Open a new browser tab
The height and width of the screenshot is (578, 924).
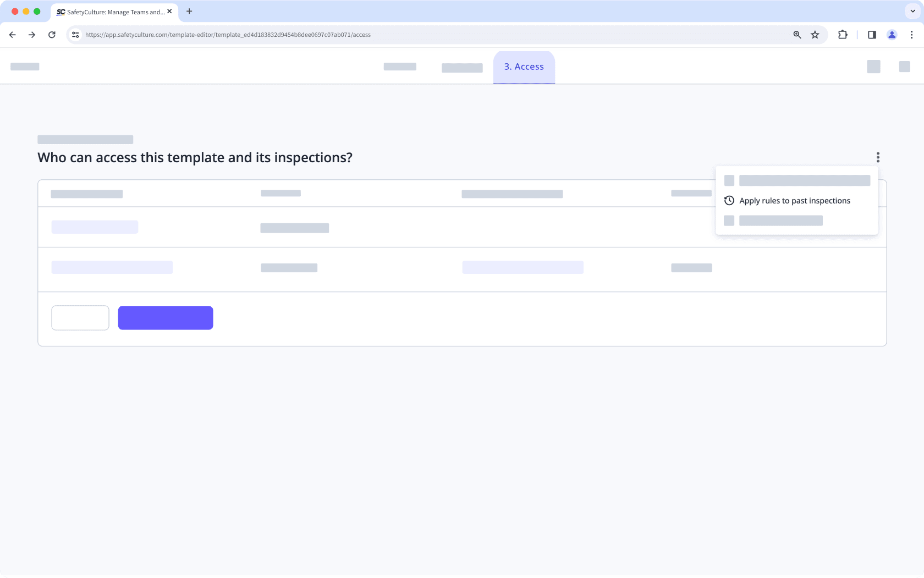(x=189, y=11)
